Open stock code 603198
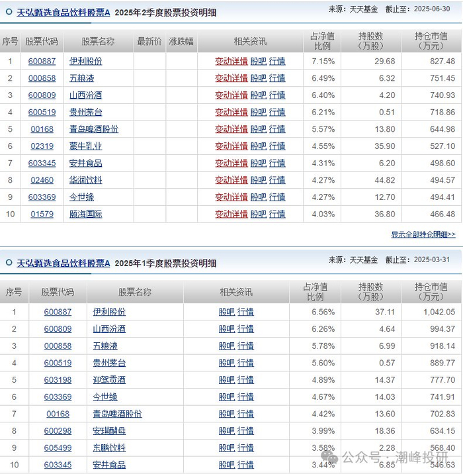The height and width of the screenshot is (476, 463). click(x=58, y=380)
